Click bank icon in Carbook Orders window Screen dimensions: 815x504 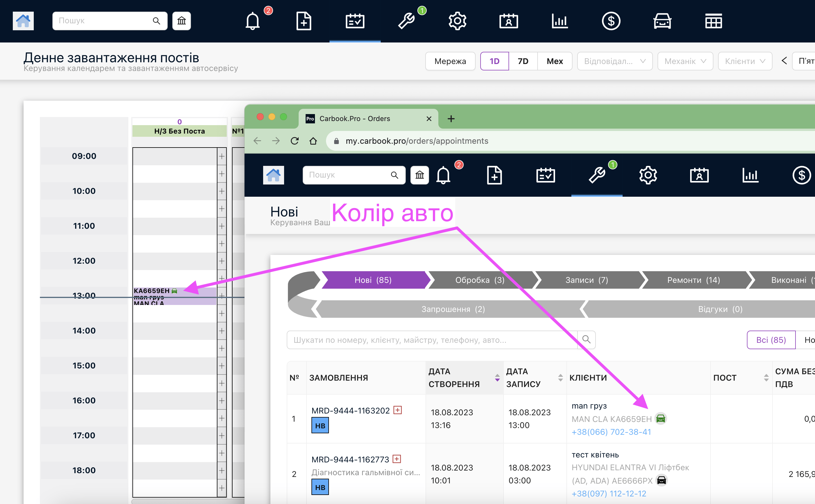click(x=419, y=175)
